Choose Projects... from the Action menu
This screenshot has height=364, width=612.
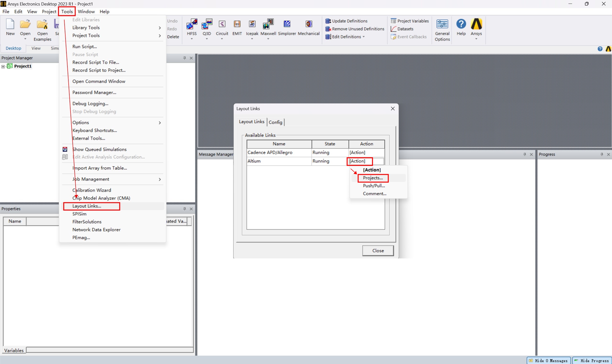(x=373, y=178)
